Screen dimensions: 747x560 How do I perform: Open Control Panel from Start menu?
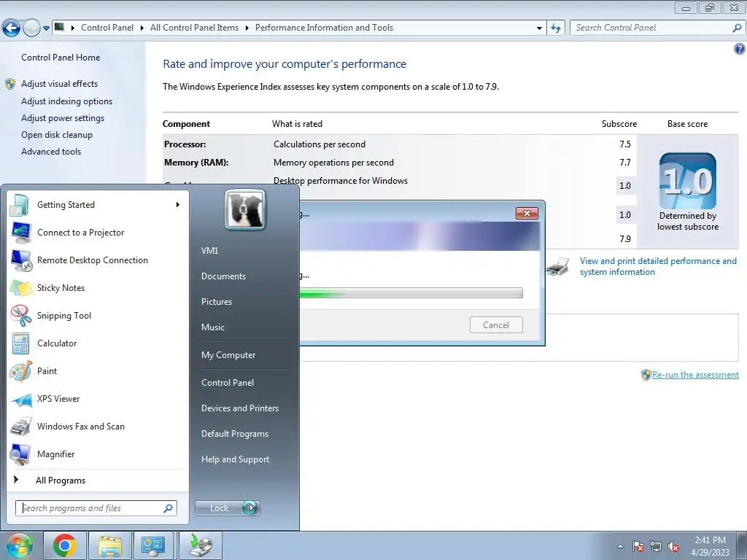coord(228,382)
